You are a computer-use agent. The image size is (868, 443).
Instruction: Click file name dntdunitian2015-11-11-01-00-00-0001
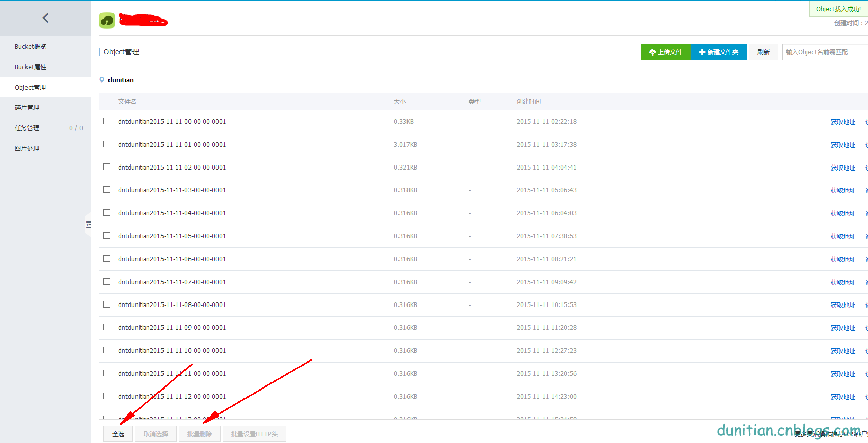(x=172, y=145)
